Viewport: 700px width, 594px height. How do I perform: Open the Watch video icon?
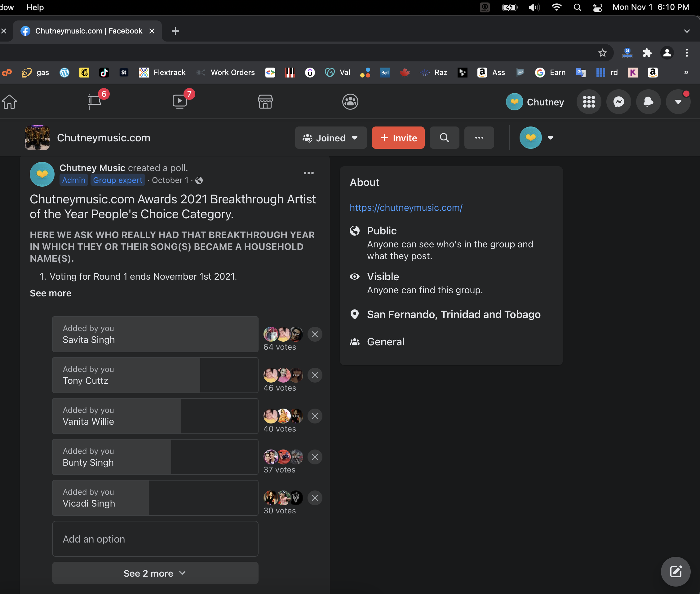click(180, 102)
